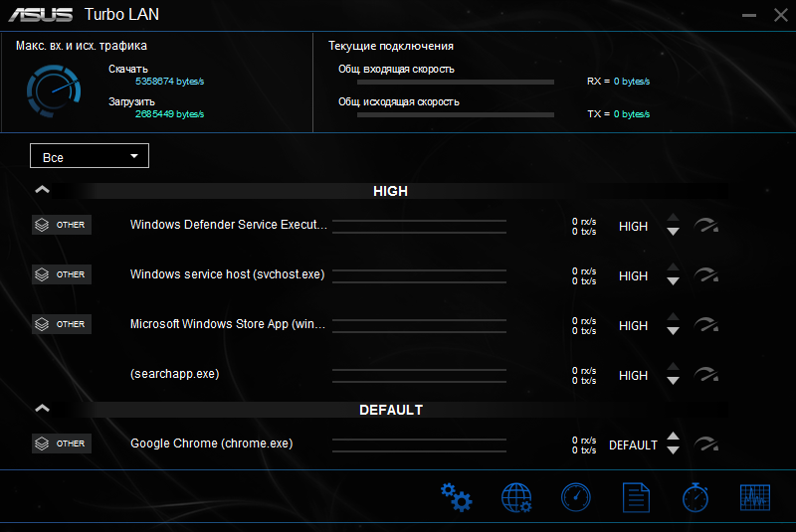Click rx/s tx/s values for svchost.exe

click(x=584, y=276)
